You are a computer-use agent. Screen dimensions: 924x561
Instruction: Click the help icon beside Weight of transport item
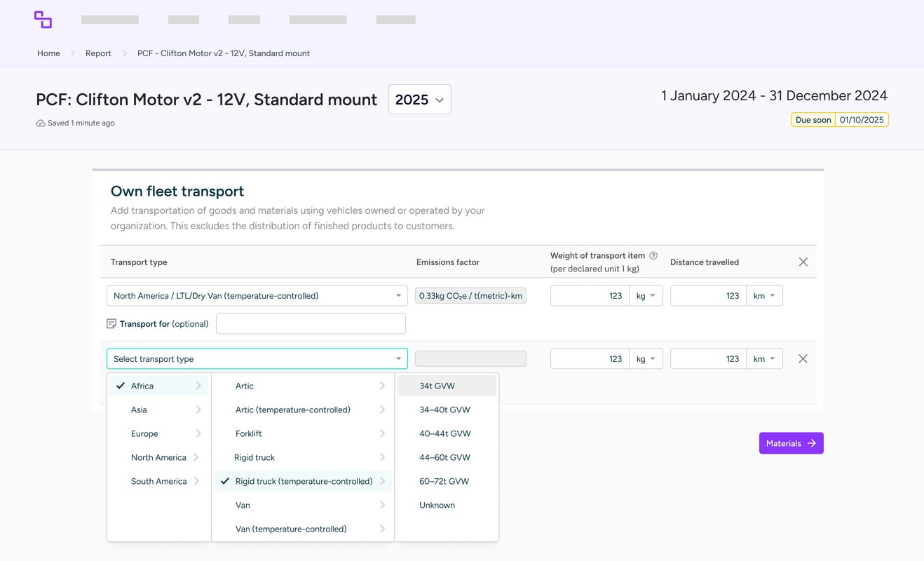tap(653, 256)
